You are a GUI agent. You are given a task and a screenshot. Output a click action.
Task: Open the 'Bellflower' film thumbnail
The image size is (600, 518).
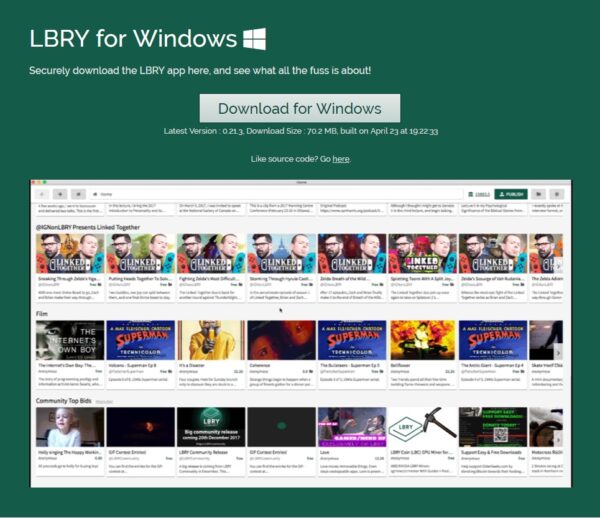point(422,340)
